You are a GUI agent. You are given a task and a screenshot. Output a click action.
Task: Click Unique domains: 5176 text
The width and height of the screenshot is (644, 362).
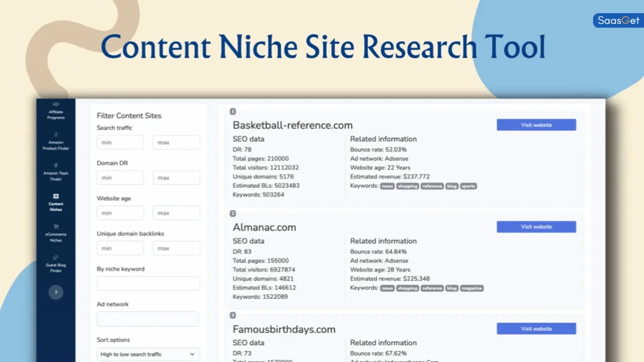[x=264, y=177]
